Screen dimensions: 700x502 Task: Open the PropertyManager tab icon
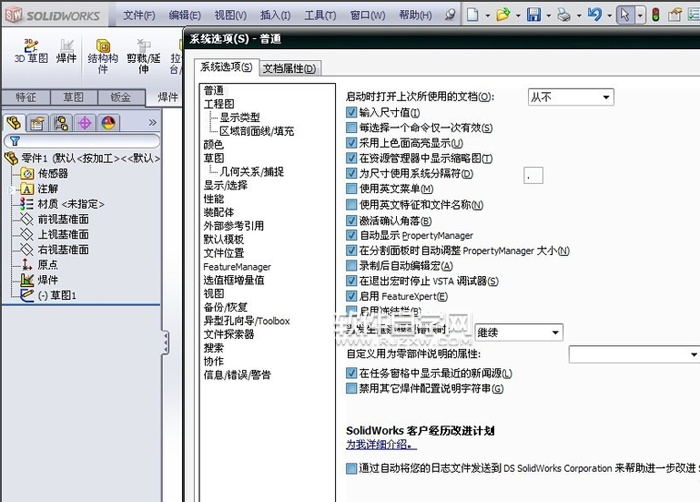37,123
